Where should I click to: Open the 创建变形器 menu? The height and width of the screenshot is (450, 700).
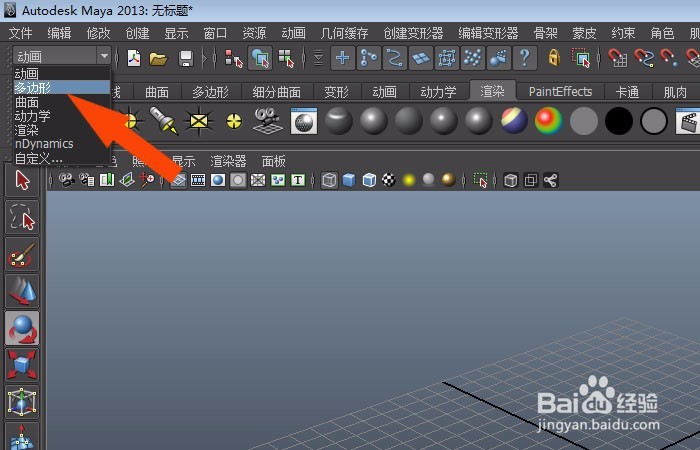click(413, 33)
